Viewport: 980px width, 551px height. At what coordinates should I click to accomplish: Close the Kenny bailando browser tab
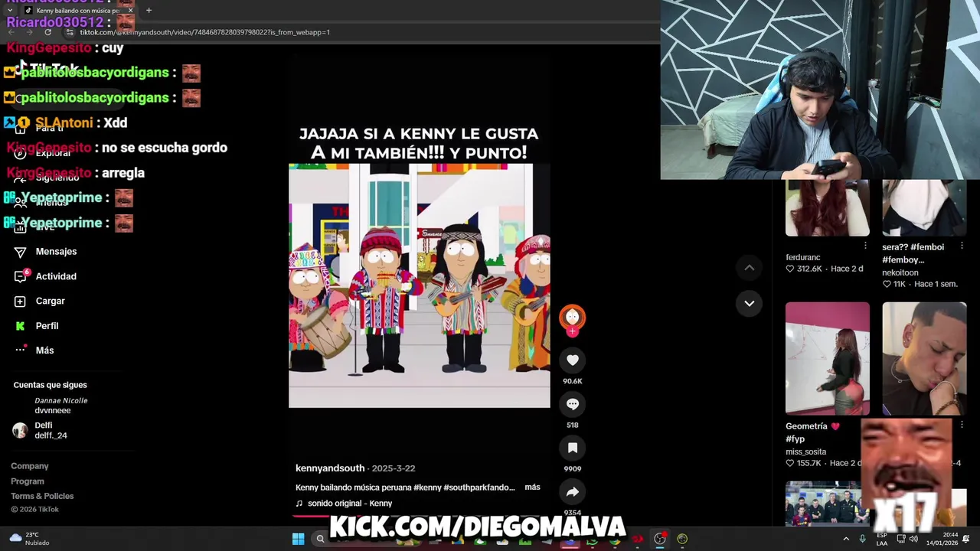[x=131, y=11]
